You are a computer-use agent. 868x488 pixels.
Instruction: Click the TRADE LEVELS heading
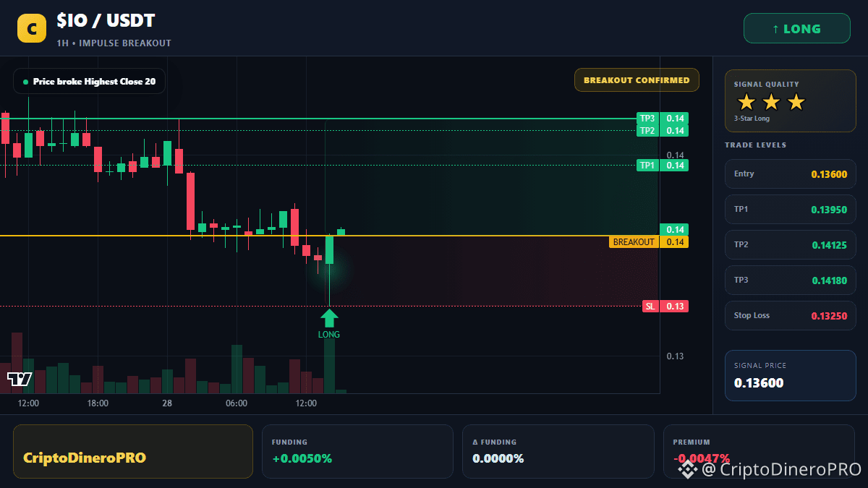[x=756, y=145]
